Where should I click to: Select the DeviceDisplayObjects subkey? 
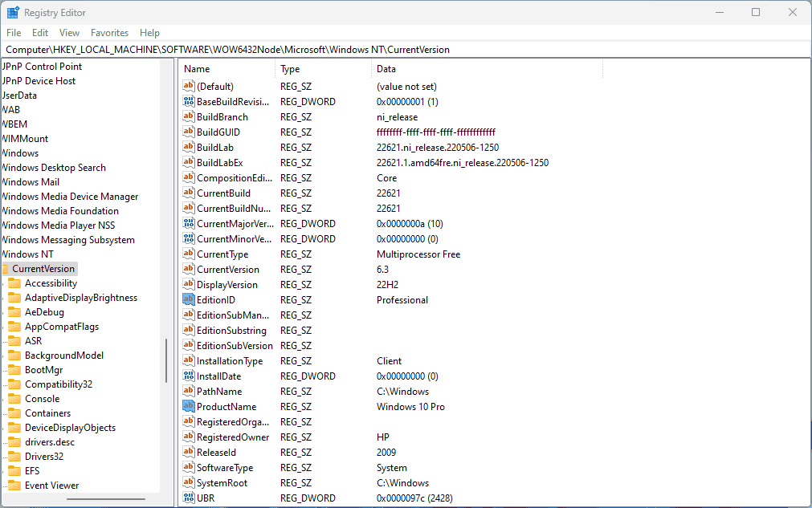click(70, 428)
